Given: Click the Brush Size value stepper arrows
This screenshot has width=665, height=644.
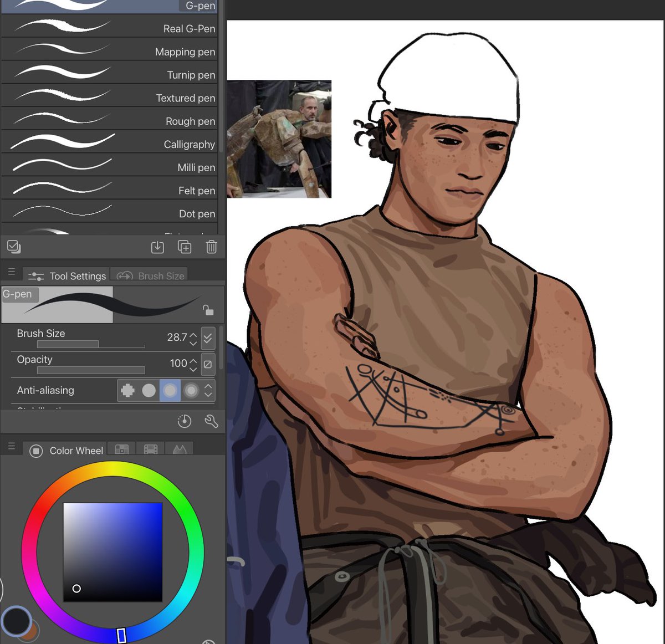Looking at the screenshot, I should coord(193,338).
